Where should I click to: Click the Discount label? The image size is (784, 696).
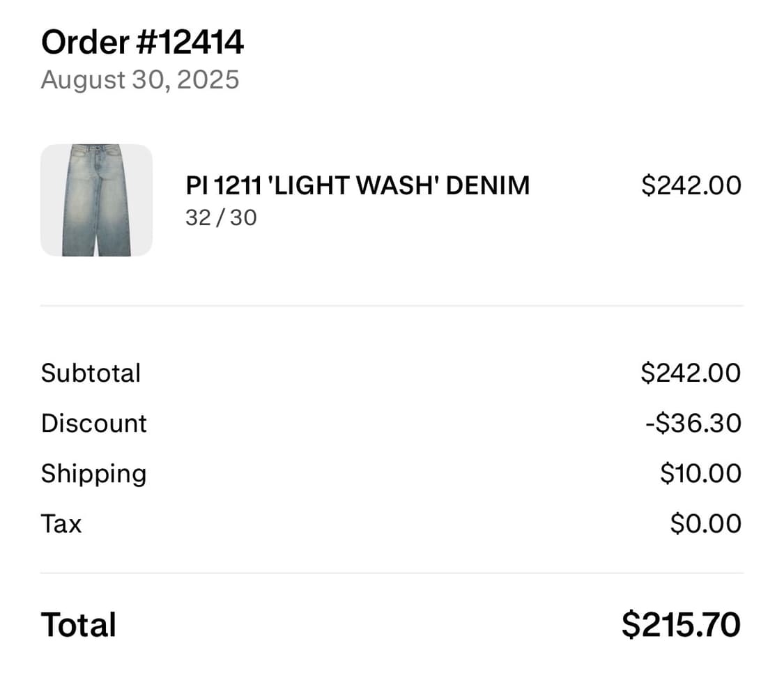(x=94, y=424)
